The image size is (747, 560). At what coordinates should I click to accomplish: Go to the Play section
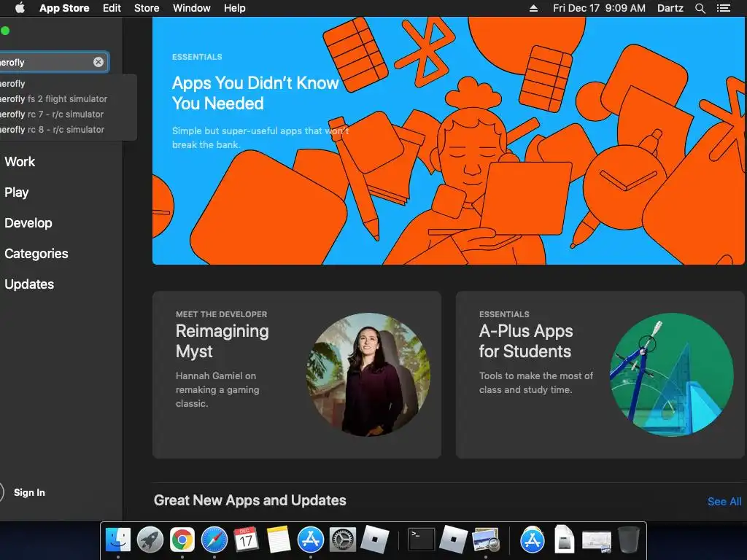(x=17, y=192)
